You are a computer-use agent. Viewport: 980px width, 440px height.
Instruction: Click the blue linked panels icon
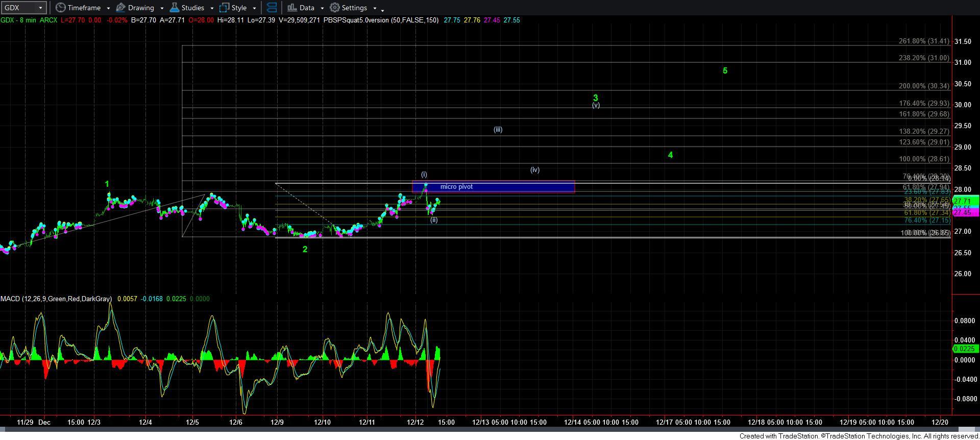point(272,8)
